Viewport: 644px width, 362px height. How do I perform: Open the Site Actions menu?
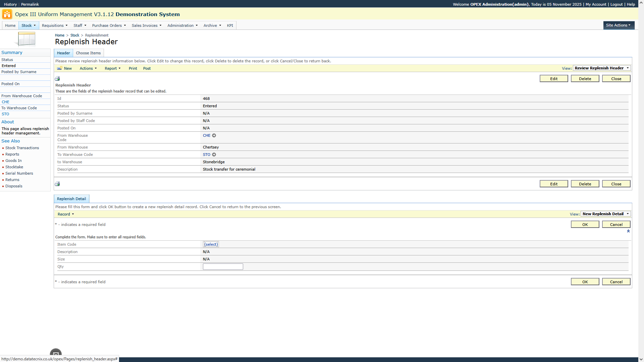point(618,25)
